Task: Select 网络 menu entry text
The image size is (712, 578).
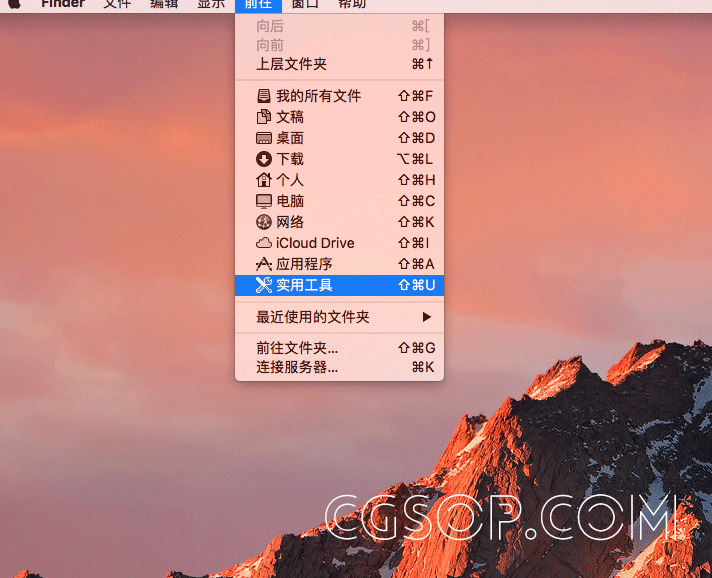Action: coord(290,222)
